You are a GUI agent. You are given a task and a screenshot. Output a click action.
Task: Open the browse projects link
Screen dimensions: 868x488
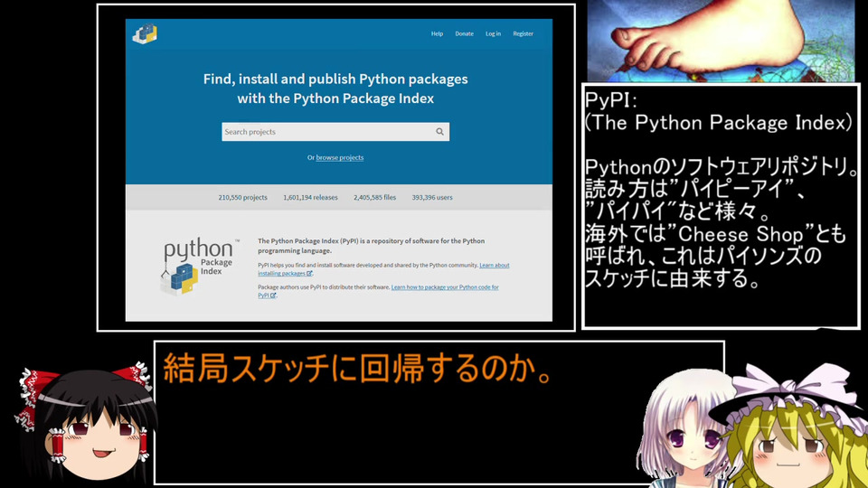tap(339, 157)
